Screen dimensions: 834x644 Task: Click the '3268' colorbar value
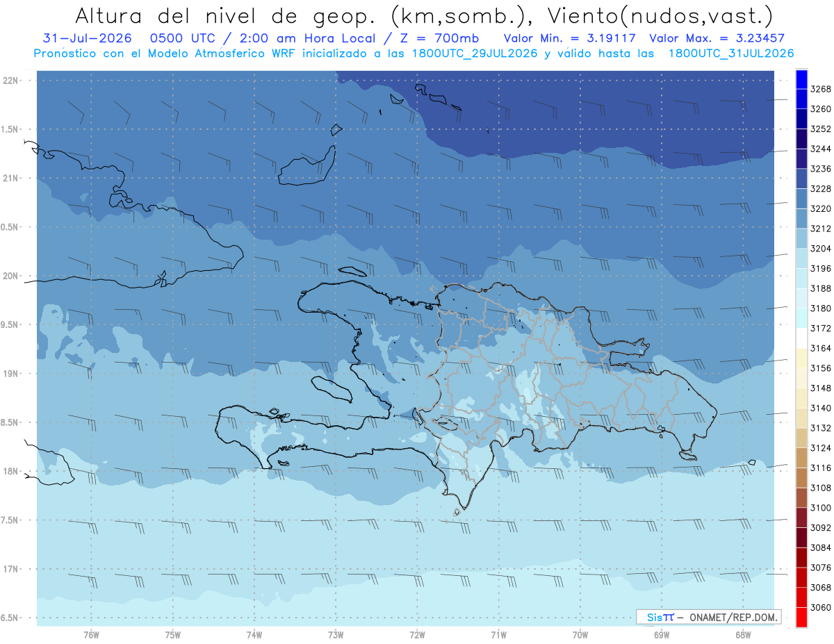[821, 89]
